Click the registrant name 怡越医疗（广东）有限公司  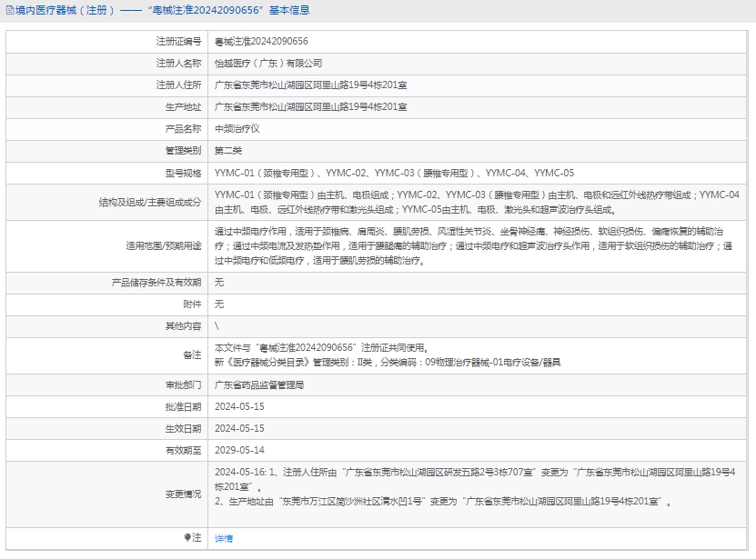tap(268, 64)
